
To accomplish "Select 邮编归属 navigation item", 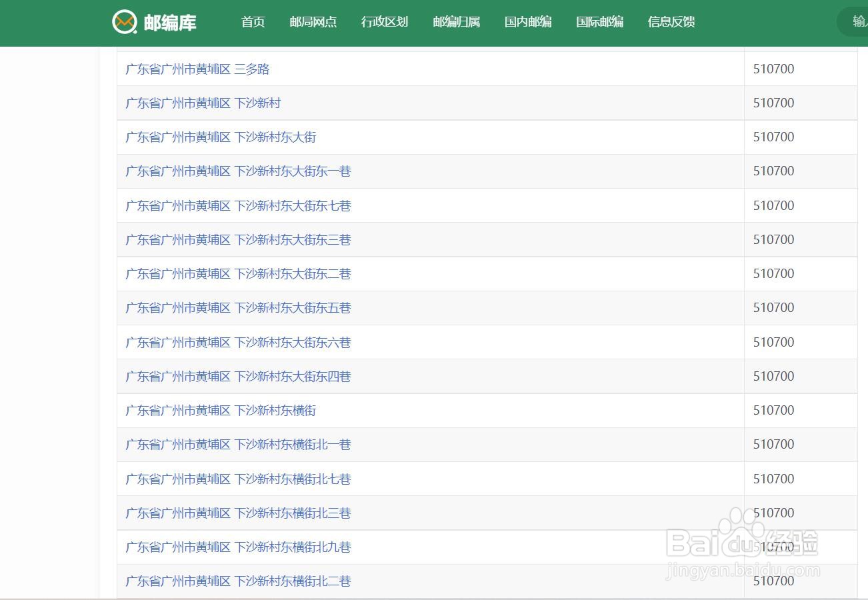I will (457, 22).
